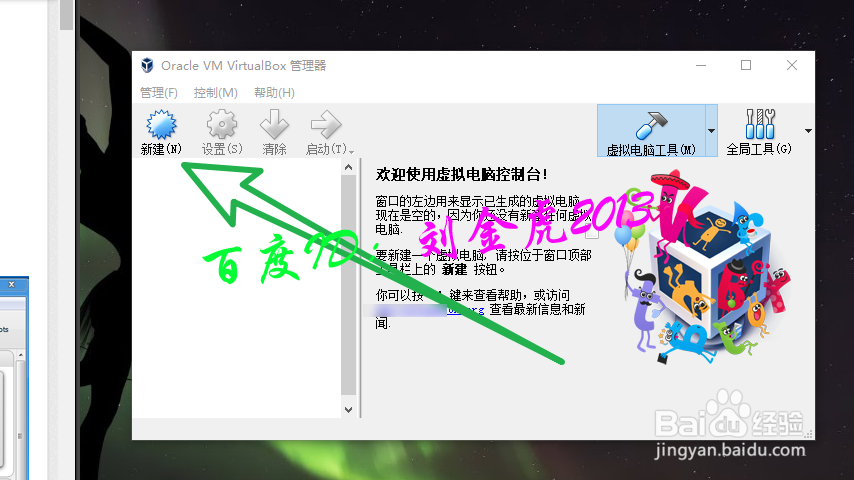Close the VirtualBox manager window
The height and width of the screenshot is (480, 854).
pos(792,65)
